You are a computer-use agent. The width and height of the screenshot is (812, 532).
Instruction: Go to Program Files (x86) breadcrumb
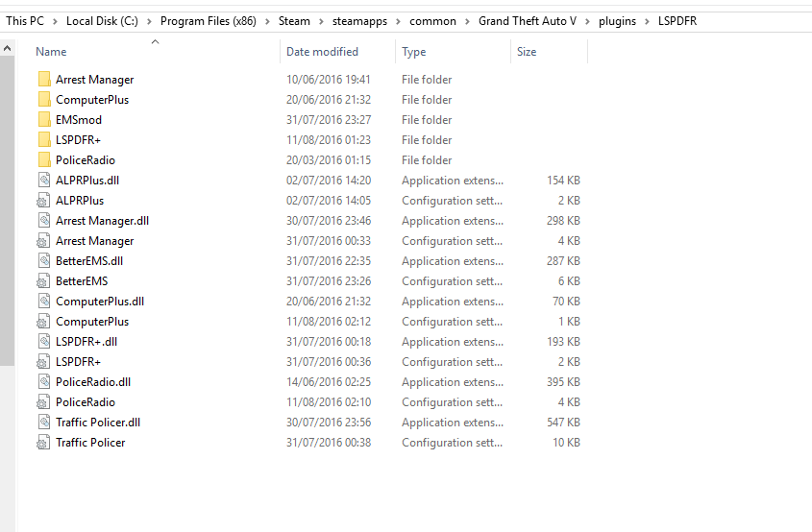click(209, 21)
